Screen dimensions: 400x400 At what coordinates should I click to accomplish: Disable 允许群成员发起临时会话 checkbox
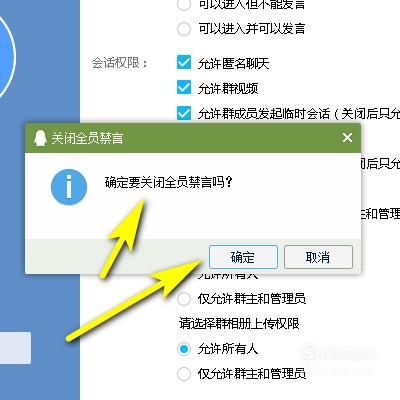(x=184, y=113)
